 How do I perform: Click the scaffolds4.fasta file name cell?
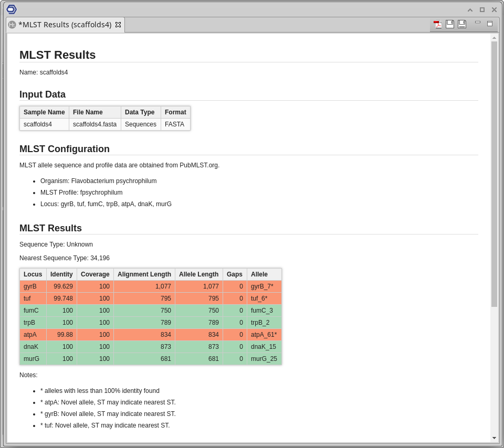(x=95, y=124)
